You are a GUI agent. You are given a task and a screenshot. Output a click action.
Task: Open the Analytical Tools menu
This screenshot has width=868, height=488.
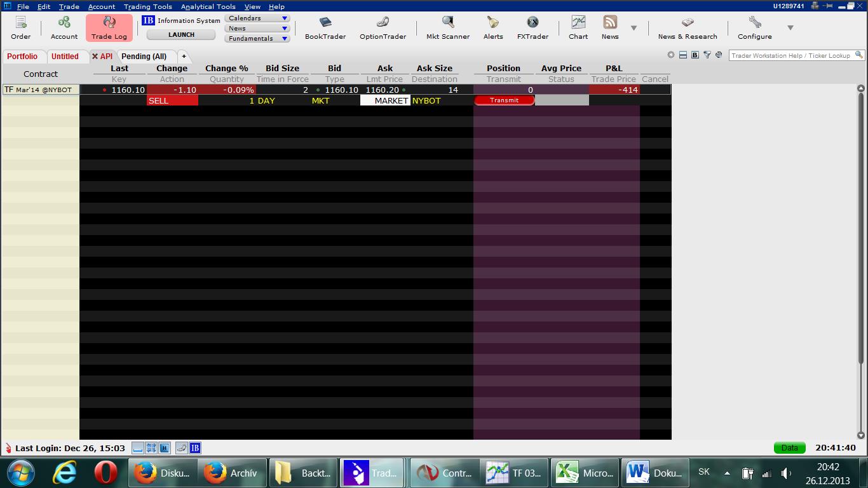point(208,6)
